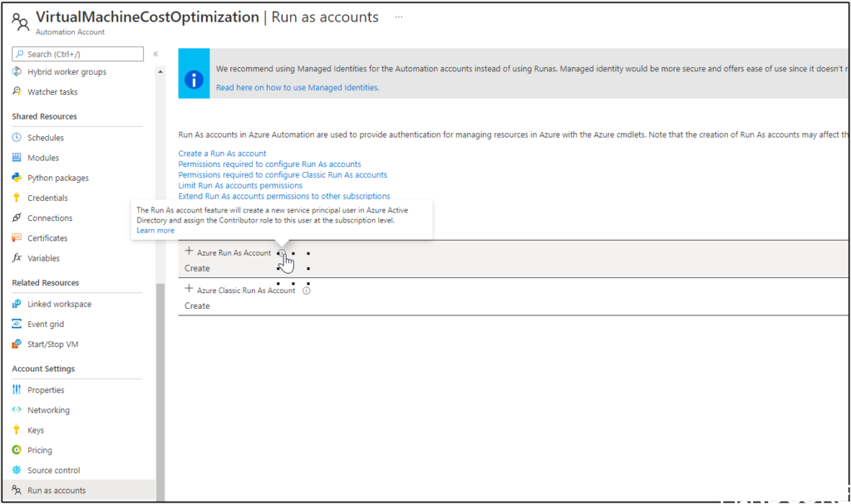Select Connections in the sidebar
This screenshot has height=504, width=851.
pos(50,218)
